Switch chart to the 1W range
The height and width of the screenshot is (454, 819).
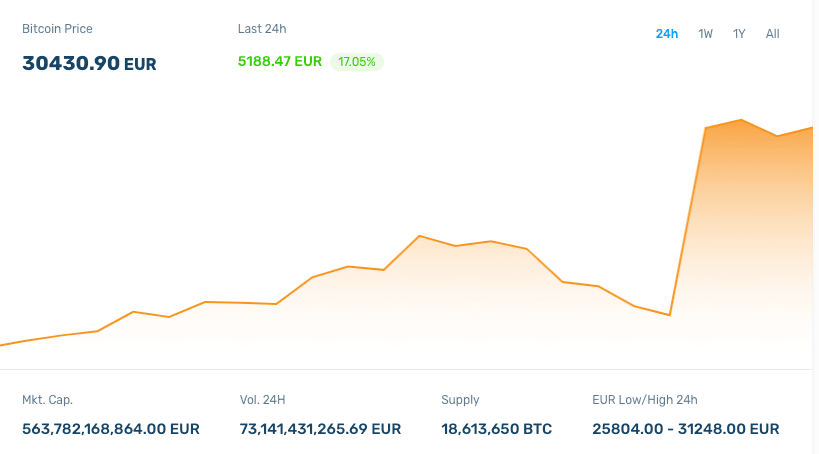point(705,34)
